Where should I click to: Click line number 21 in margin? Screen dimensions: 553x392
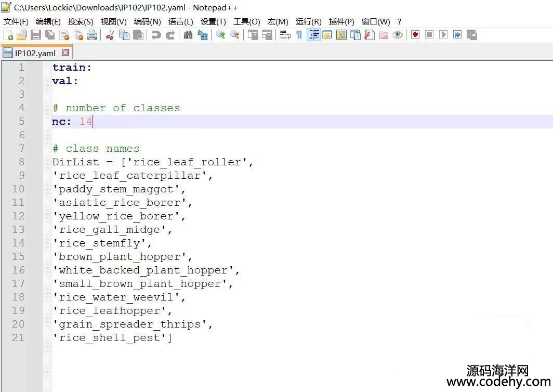pyautogui.click(x=18, y=337)
